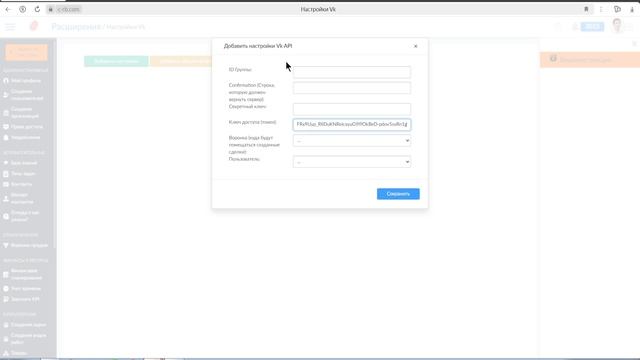
Task: Click Расширения breadcrumb in header
Action: 76,27
